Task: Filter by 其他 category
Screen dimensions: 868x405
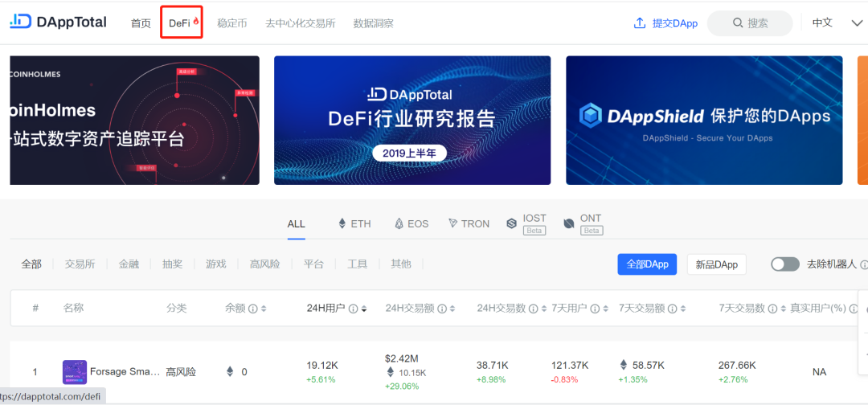Action: (401, 264)
